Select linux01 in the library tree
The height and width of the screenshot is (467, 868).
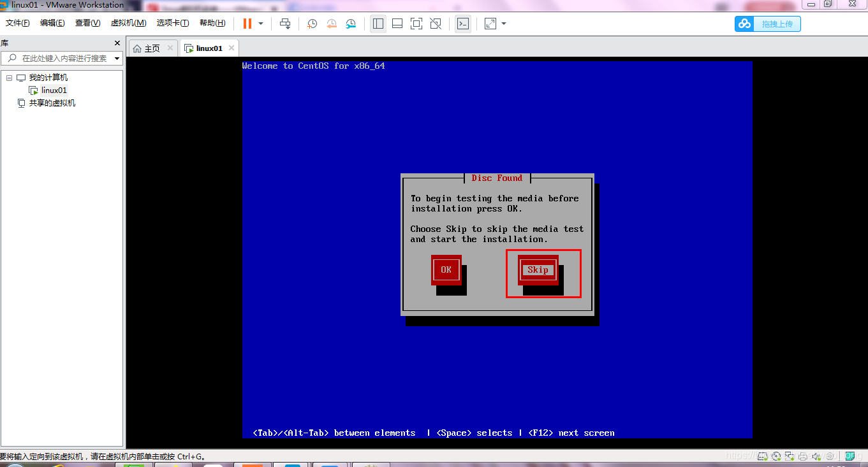click(54, 90)
